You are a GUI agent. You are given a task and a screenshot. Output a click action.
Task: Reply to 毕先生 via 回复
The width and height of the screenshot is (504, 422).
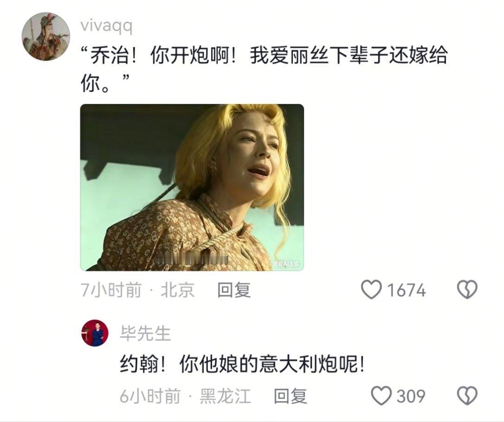click(290, 396)
